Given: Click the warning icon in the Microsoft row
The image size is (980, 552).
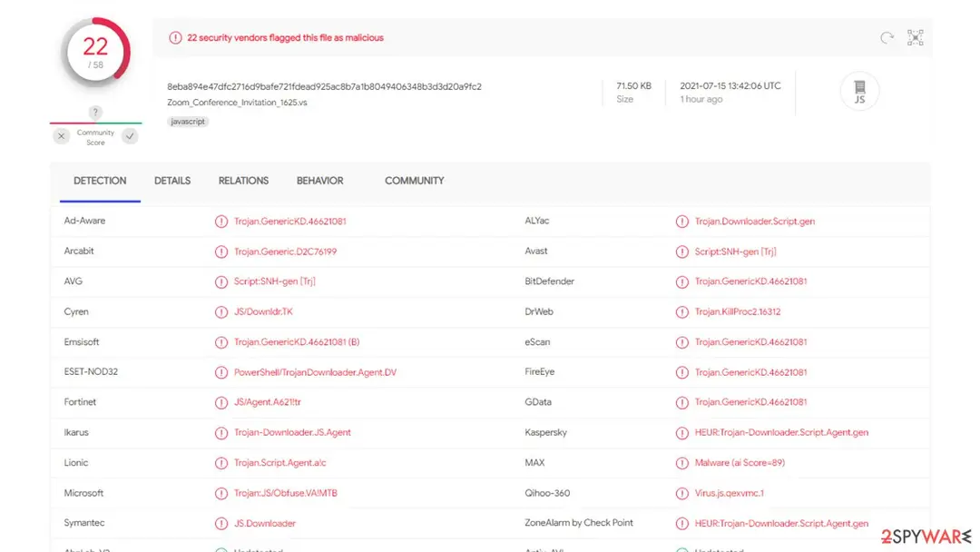Looking at the screenshot, I should tap(221, 493).
